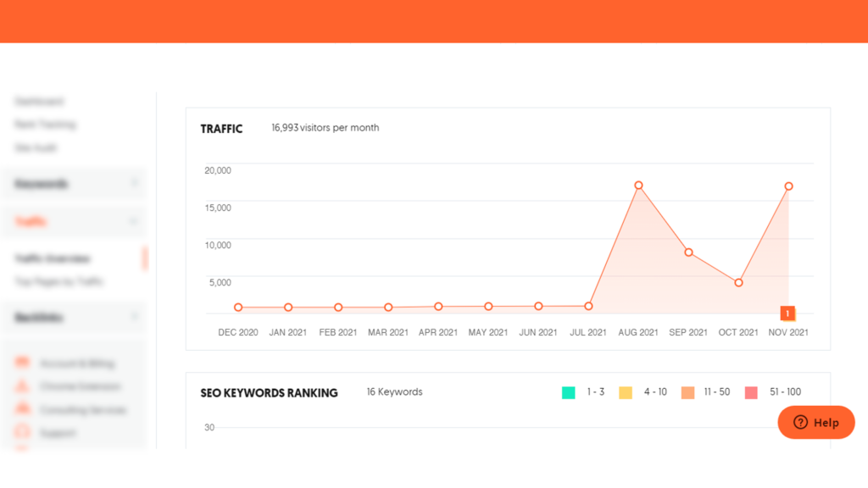Viewport: 868px width, 488px height.
Task: Click the 51 - 100 legend label
Action: 785,391
